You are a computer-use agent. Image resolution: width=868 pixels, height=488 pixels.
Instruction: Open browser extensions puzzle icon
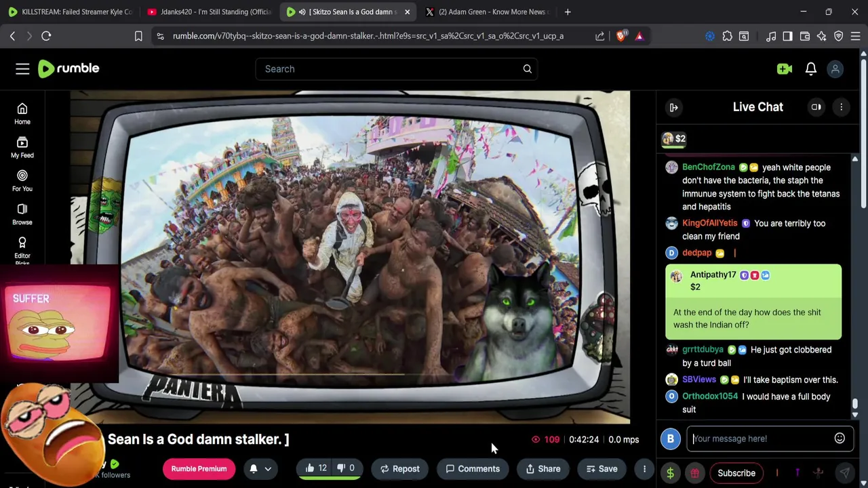[727, 36]
